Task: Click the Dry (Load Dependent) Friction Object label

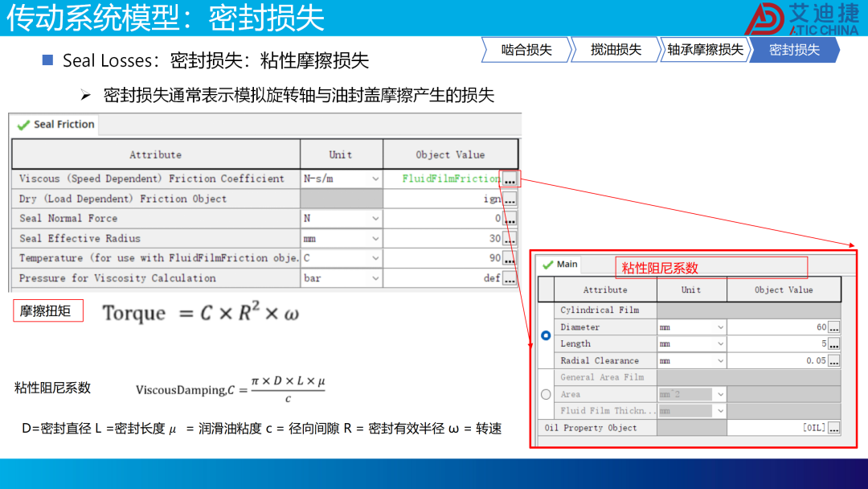Action: (123, 199)
